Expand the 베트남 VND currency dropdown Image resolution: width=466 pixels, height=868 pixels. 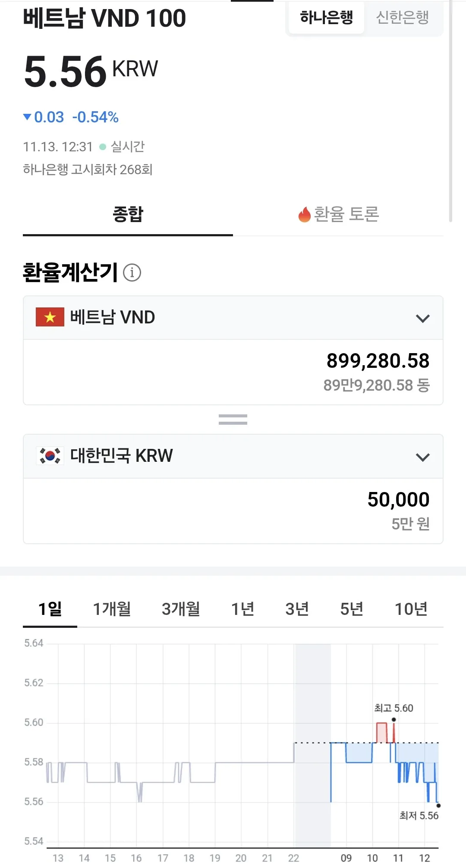point(233,318)
